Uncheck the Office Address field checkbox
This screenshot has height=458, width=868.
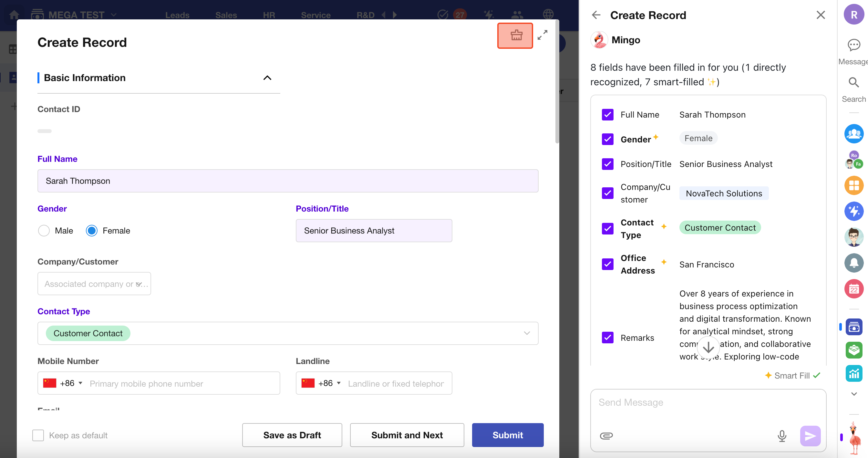click(607, 264)
